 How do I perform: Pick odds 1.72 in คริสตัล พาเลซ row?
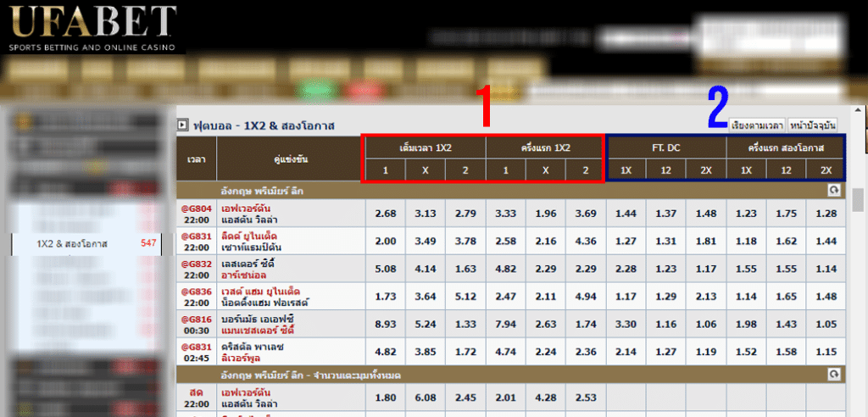[x=465, y=353]
